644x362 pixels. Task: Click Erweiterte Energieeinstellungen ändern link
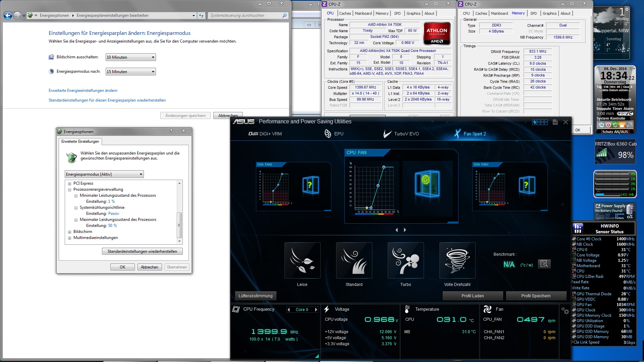[x=83, y=90]
